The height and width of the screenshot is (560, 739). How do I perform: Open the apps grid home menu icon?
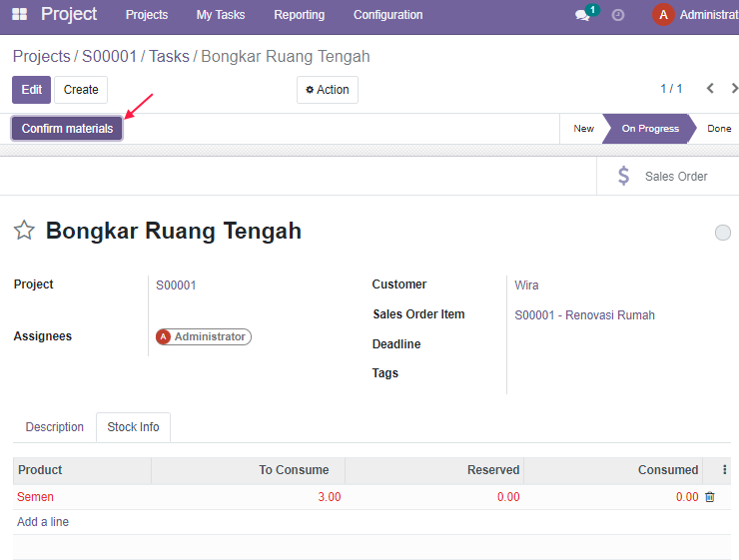point(19,14)
